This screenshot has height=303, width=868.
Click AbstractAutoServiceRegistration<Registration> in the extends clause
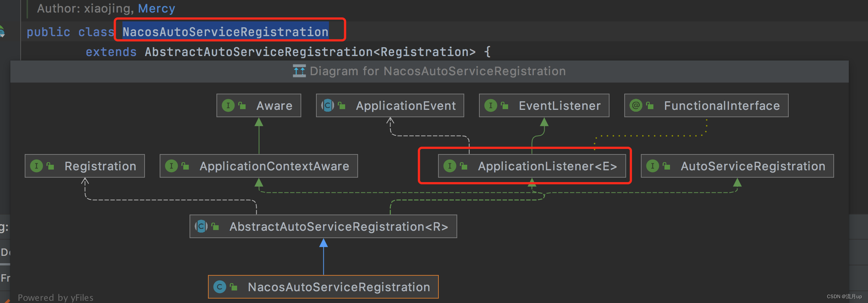click(310, 52)
